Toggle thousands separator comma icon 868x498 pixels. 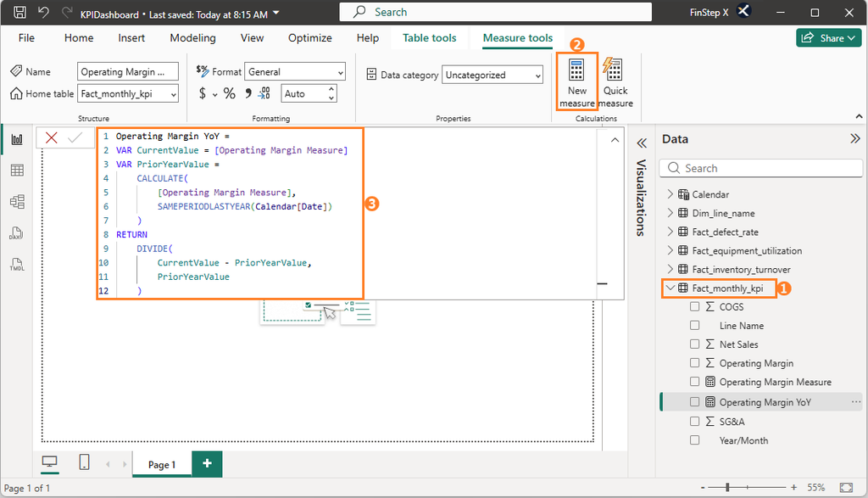click(x=248, y=93)
